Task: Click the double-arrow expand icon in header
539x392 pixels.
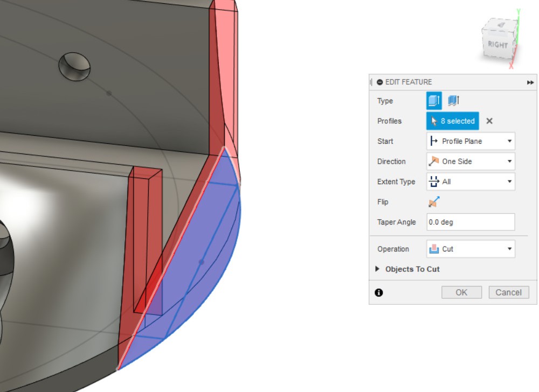Action: (530, 82)
